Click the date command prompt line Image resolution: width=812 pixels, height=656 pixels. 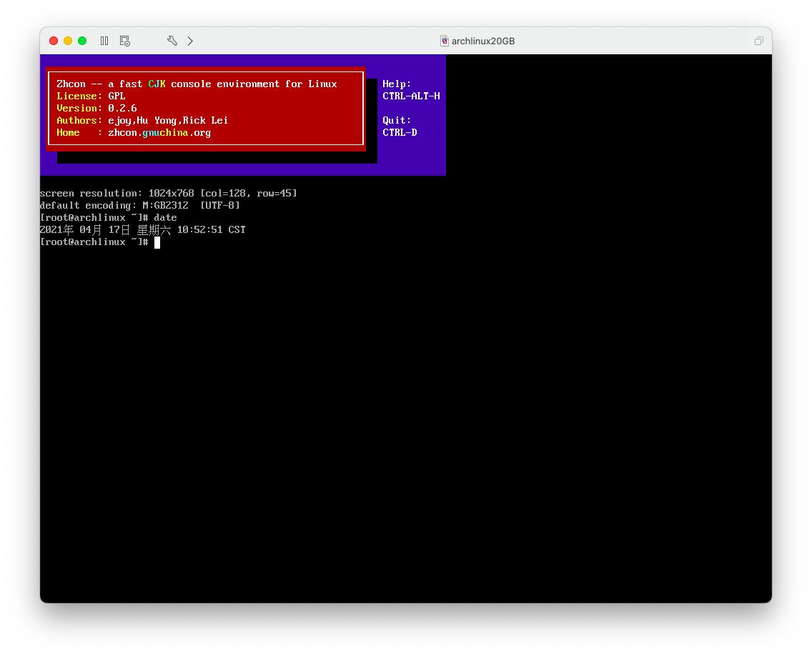pos(109,218)
